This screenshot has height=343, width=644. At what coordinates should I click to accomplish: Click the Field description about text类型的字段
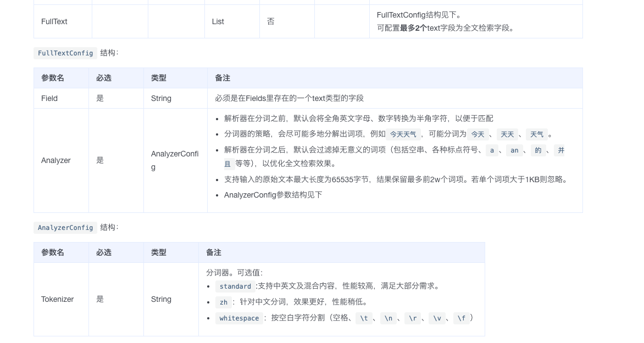(290, 98)
